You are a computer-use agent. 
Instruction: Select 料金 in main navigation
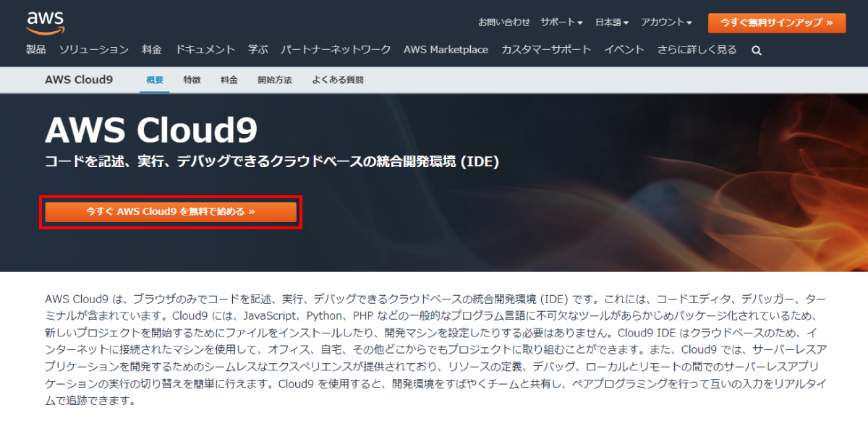pos(152,49)
